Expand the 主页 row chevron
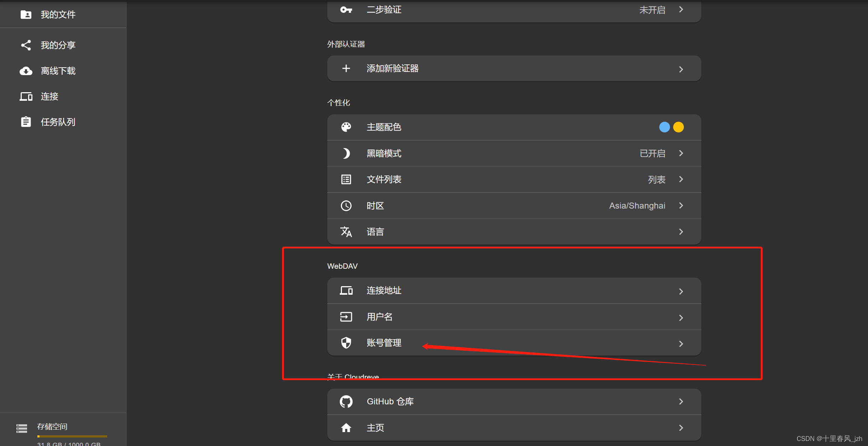Viewport: 868px width, 446px height. (681, 428)
